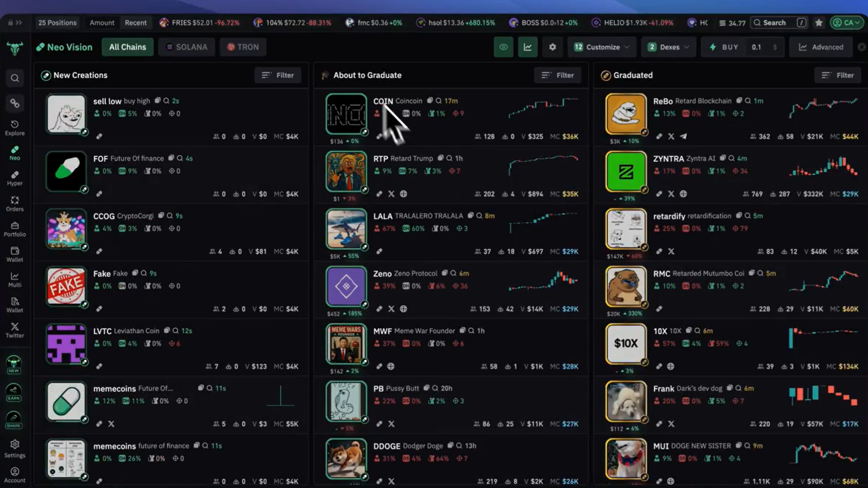Select the SOLANA chain tab
868x488 pixels.
[187, 47]
